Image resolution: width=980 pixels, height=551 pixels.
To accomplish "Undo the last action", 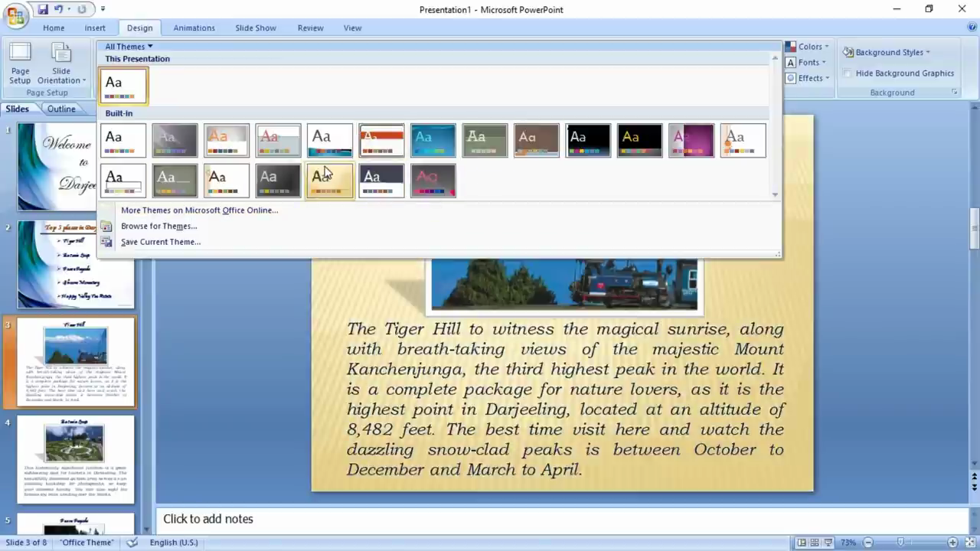I will [x=58, y=9].
